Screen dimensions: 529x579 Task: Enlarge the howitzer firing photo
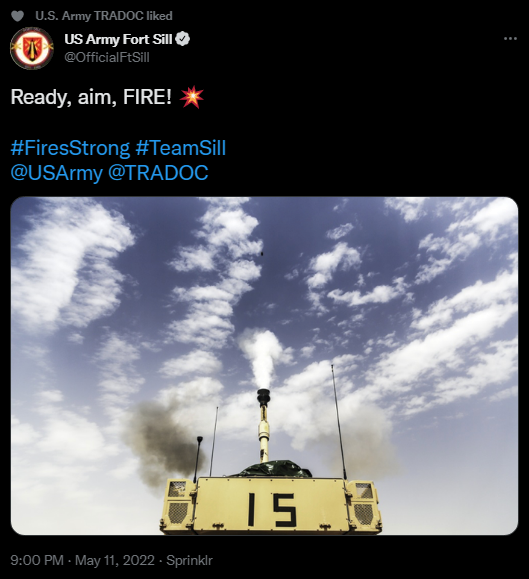point(264,366)
